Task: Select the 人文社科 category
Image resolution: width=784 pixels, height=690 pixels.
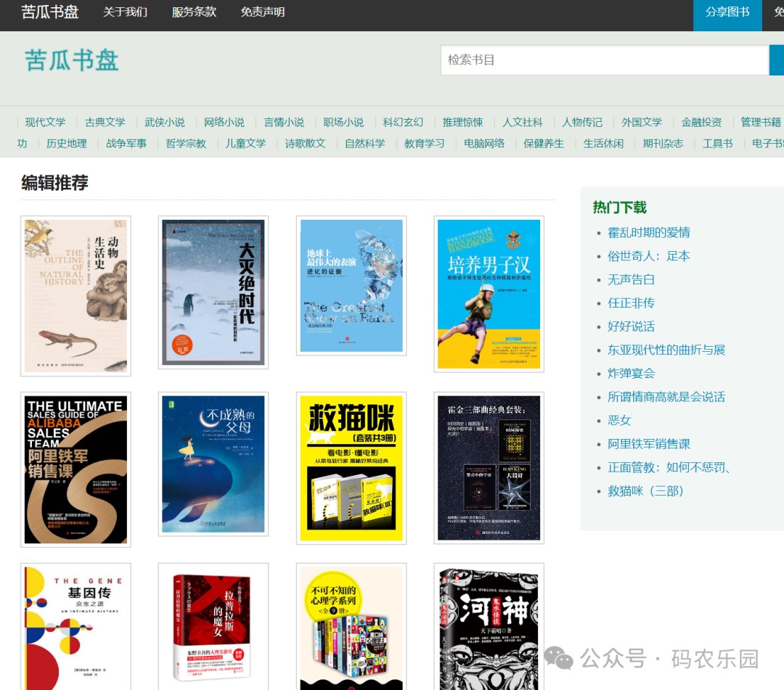Action: coord(523,122)
